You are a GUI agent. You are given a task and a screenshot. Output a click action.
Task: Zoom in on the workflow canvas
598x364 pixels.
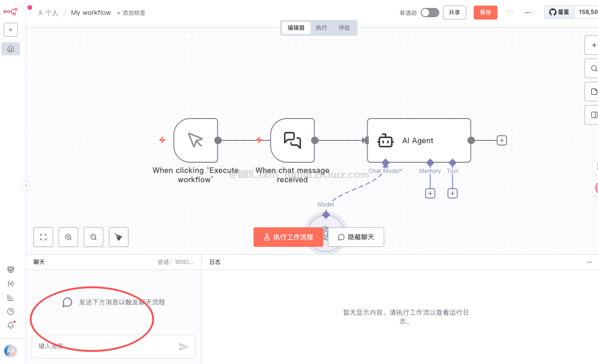tap(68, 237)
